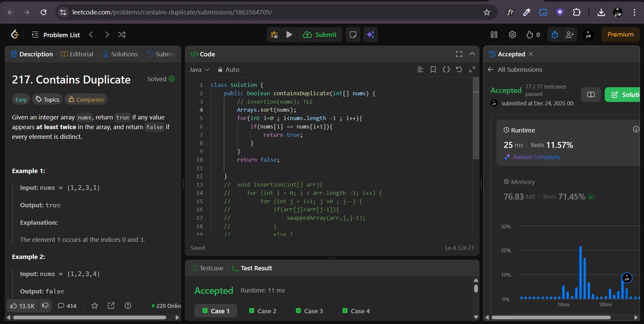Viewport: 644px width, 324px height.
Task: Open the Java language dropdown
Action: [x=199, y=70]
